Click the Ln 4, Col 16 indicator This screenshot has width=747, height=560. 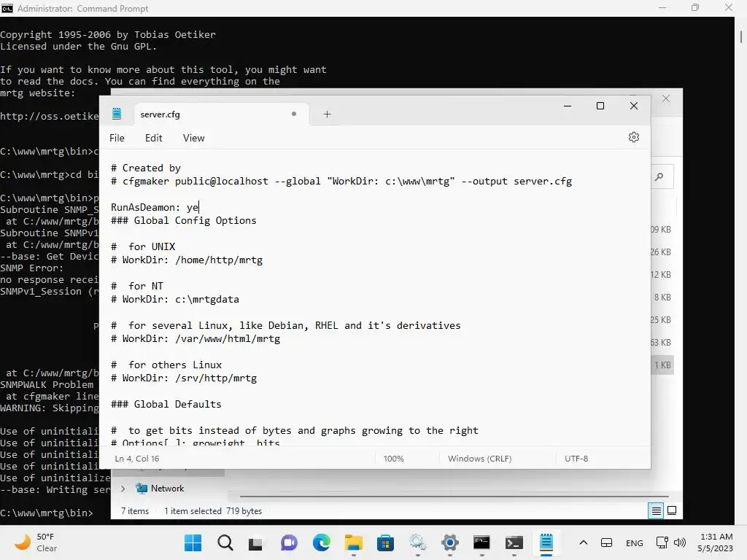[136, 459]
